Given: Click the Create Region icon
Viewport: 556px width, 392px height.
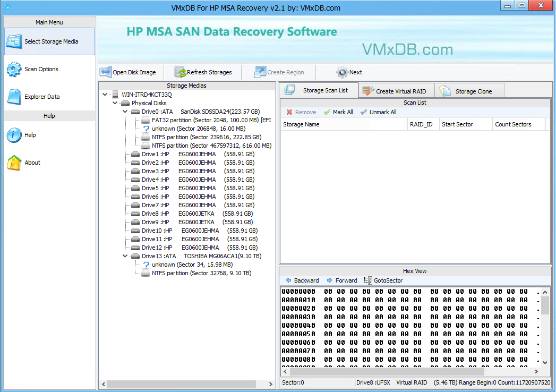Looking at the screenshot, I should click(x=260, y=72).
